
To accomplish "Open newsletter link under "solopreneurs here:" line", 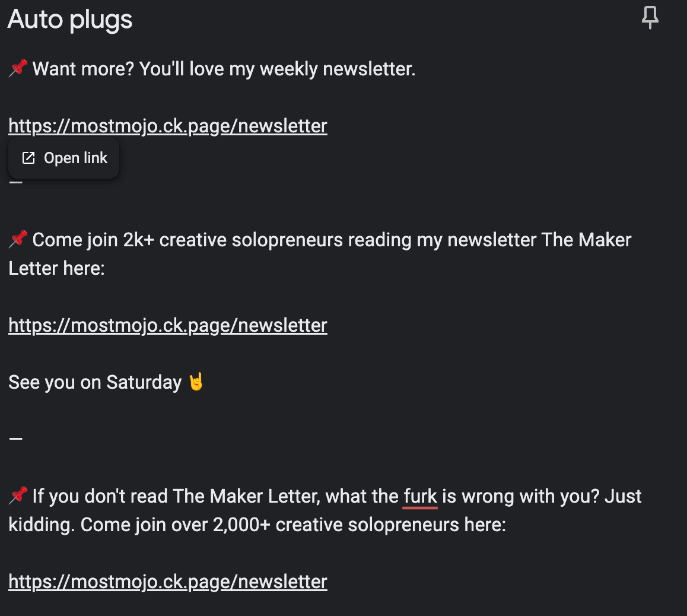I will click(x=168, y=582).
